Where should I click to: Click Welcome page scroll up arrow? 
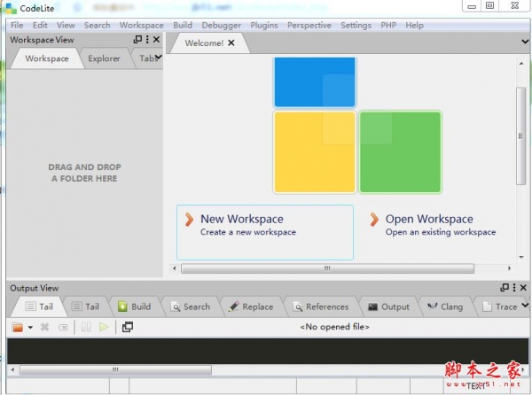[521, 64]
